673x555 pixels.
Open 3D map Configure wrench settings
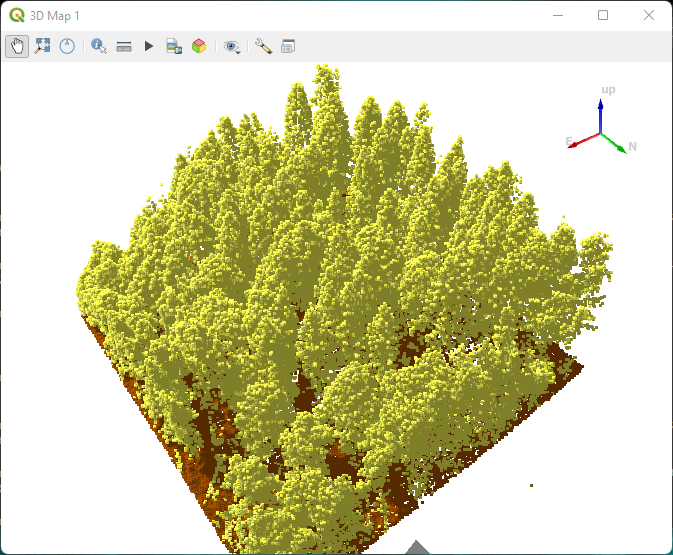(x=263, y=46)
